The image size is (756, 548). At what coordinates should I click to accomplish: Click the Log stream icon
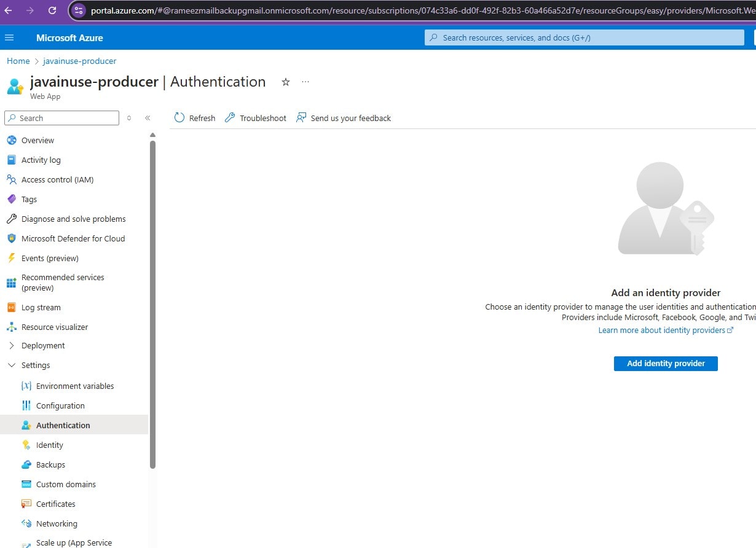[x=11, y=307]
